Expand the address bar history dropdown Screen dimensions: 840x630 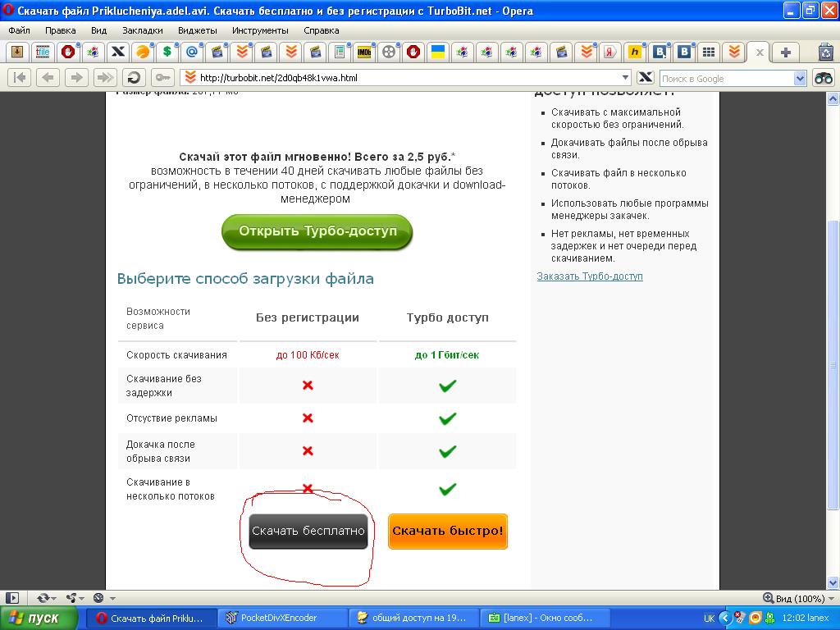[x=624, y=78]
